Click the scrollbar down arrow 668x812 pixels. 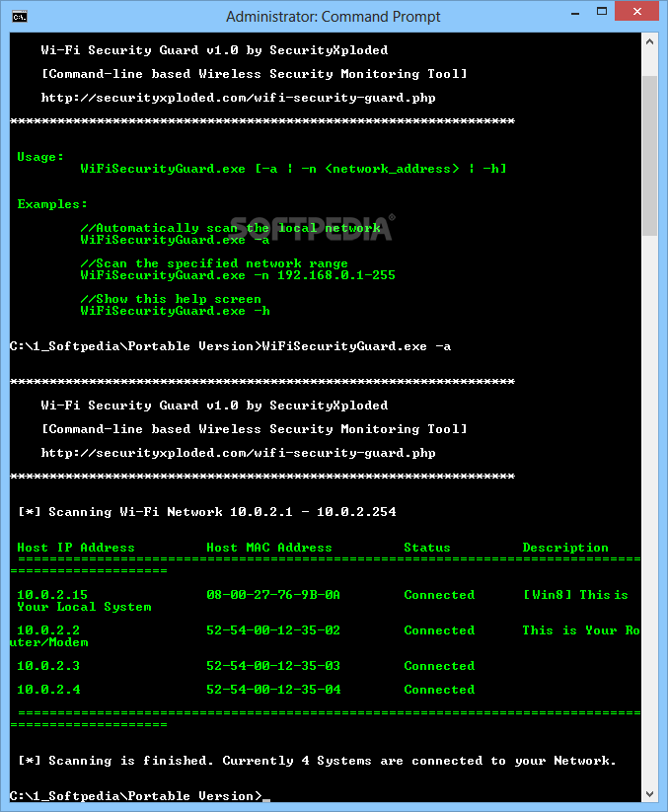[650, 794]
